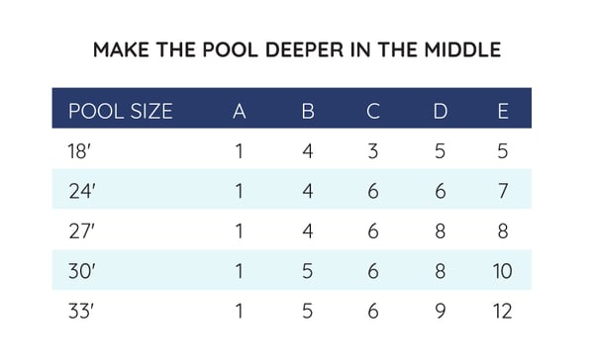Select column header B
This screenshot has width=594, height=364.
(x=308, y=111)
